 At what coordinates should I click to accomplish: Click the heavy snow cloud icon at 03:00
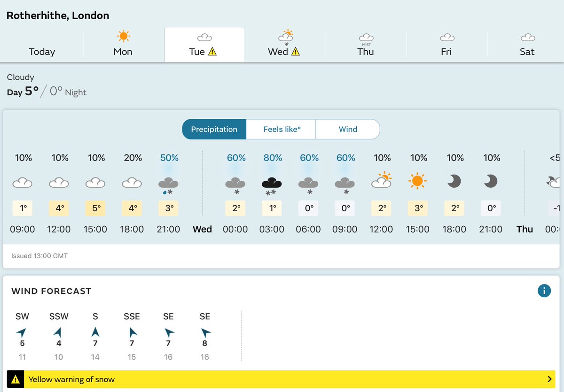point(273,185)
